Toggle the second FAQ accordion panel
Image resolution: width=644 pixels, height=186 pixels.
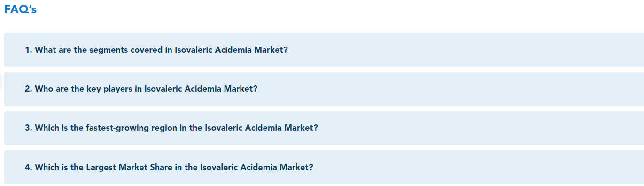coord(324,89)
